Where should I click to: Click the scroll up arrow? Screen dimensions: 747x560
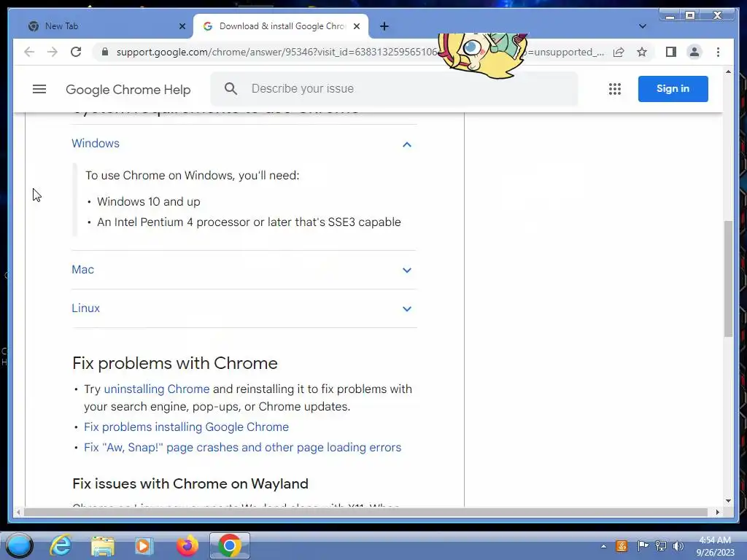point(728,72)
